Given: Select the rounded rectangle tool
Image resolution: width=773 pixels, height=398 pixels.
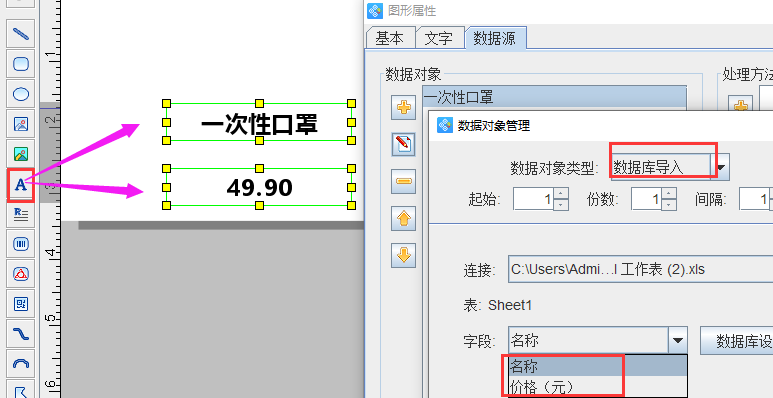Looking at the screenshot, I should (21, 64).
